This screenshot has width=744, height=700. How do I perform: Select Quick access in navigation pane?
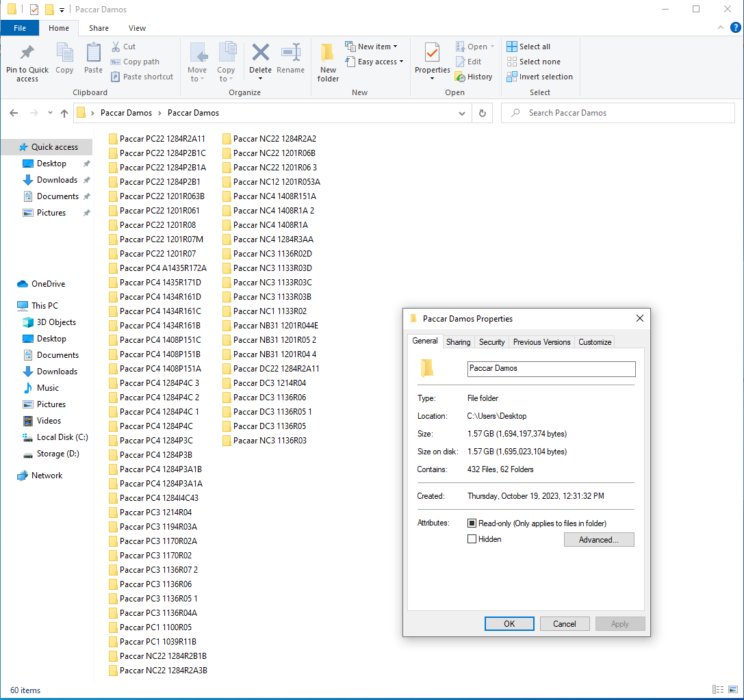[48, 147]
